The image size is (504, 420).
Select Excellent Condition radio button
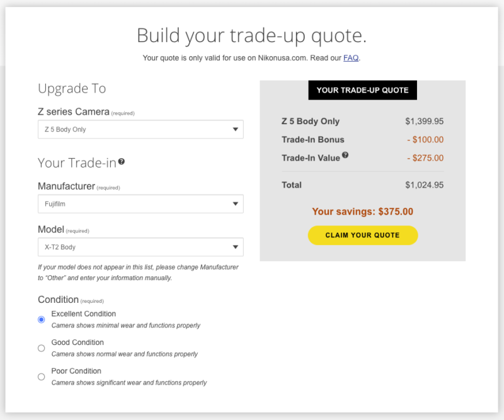point(42,319)
